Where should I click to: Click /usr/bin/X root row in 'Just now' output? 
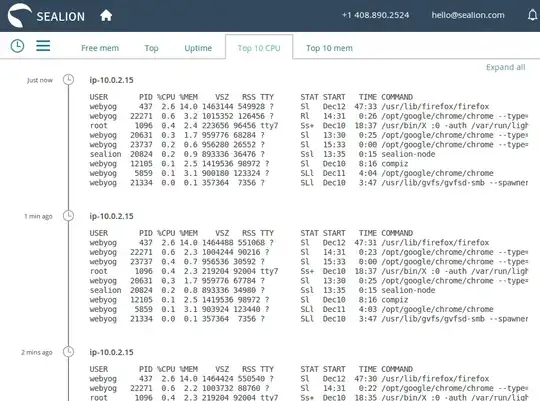tap(309, 125)
